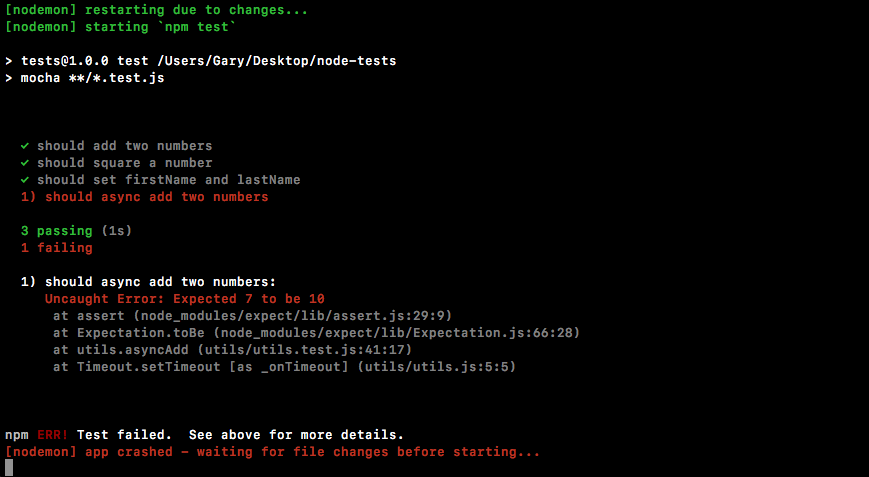Click the "mocha **/*.test.js" command line
Viewport: 869px width, 477px height.
point(92,78)
